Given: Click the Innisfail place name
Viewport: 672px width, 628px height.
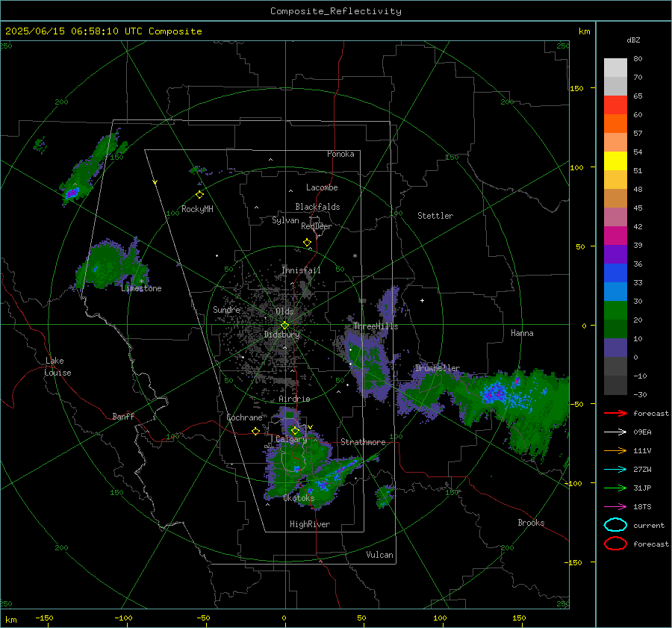Looking at the screenshot, I should [x=301, y=270].
